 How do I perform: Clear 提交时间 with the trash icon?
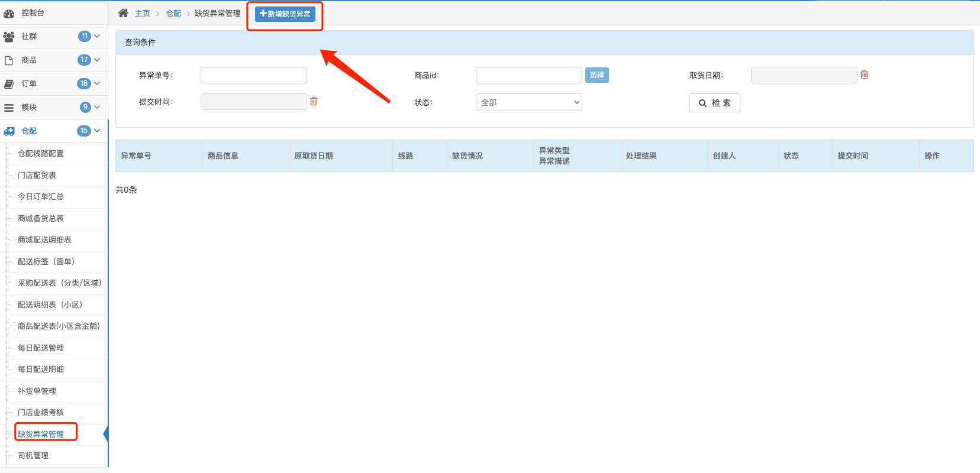314,101
